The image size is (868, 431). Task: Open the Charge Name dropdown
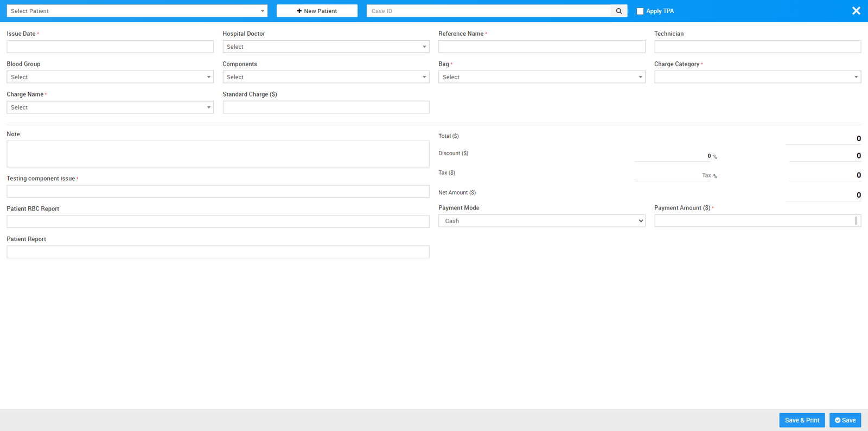point(110,107)
